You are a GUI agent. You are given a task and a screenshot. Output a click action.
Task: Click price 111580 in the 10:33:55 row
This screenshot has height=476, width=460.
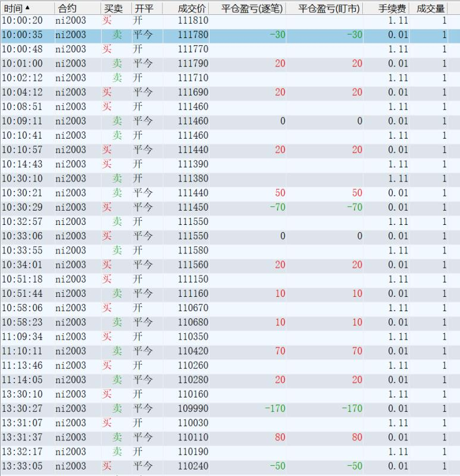(193, 250)
